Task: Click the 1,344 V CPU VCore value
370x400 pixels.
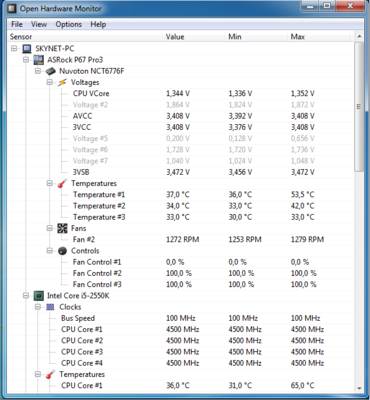Action: 178,94
